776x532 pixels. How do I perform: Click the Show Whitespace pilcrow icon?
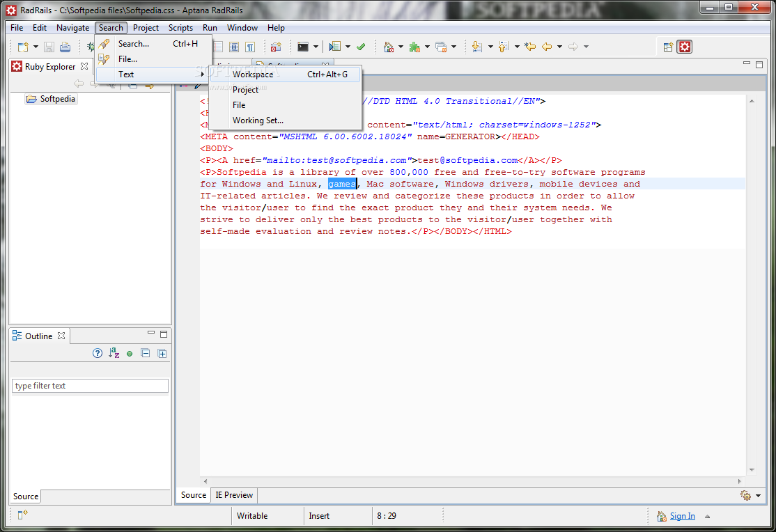(x=250, y=47)
